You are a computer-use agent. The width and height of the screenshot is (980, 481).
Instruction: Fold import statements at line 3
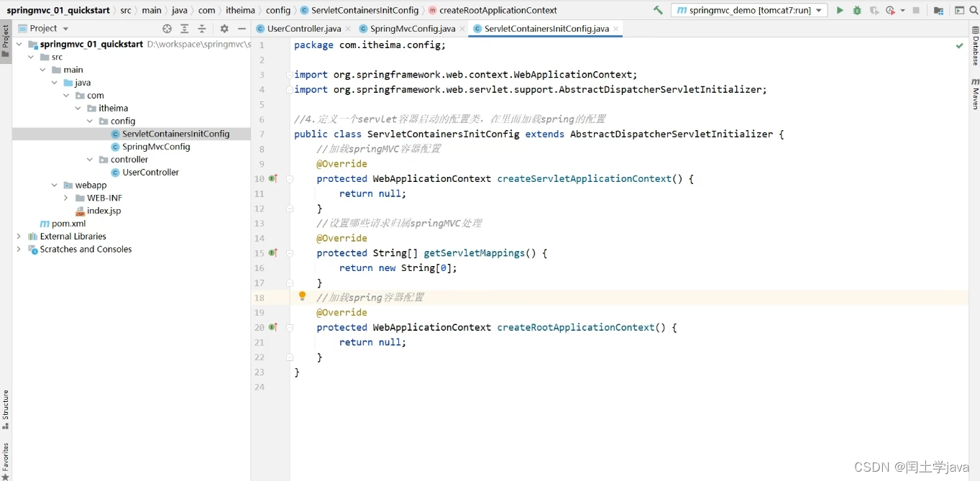[x=290, y=75]
